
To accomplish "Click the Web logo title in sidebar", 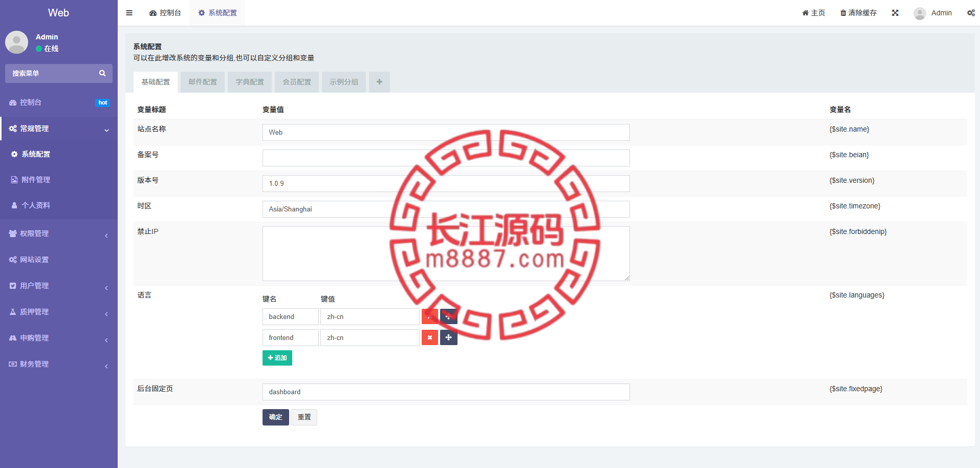I will [x=58, y=13].
